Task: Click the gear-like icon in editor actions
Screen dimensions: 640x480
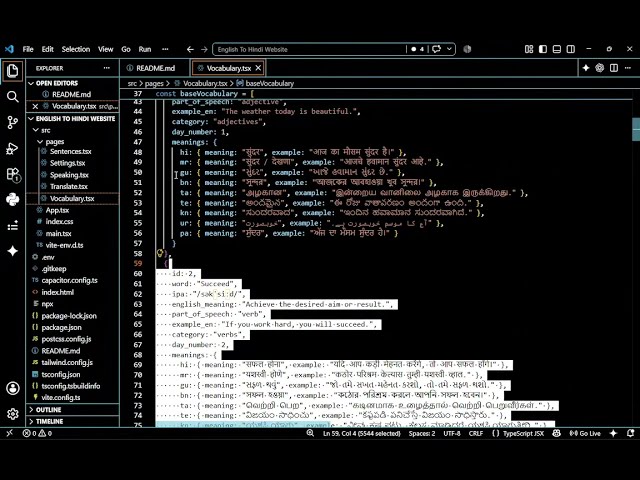Action: 600,68
